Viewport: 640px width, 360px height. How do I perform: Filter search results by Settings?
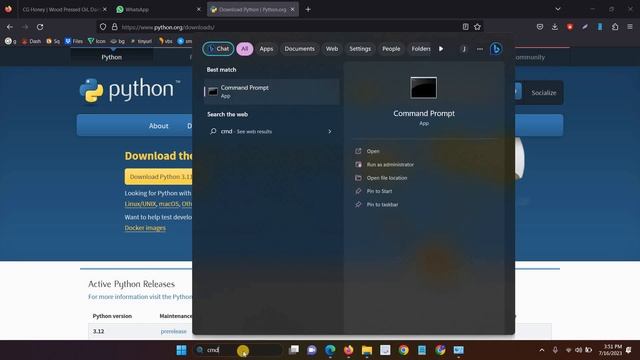point(360,49)
